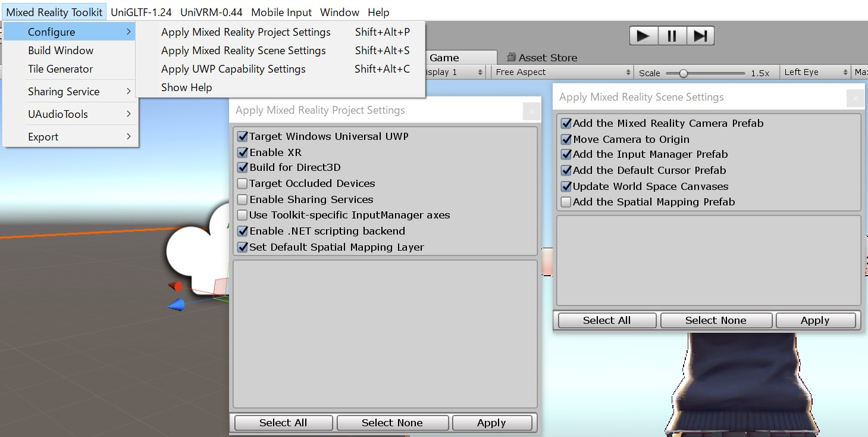
Task: Click Select None in Project Settings window
Action: (392, 423)
